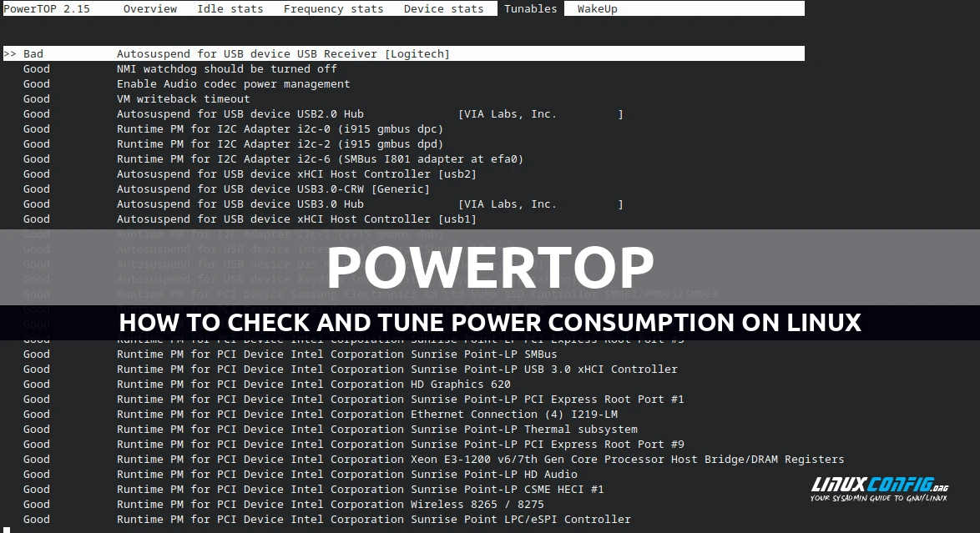
Task: Select Runtime PM i2c-6 SMBus I801 row
Action: pos(273,158)
